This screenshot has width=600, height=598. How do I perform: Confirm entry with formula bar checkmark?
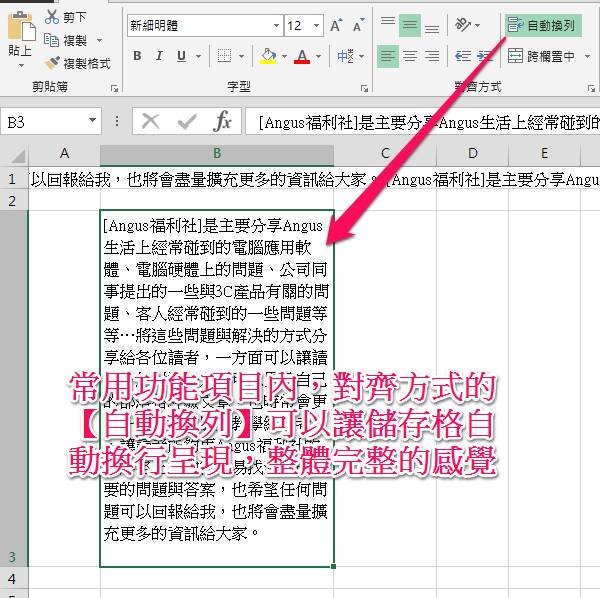pos(187,122)
